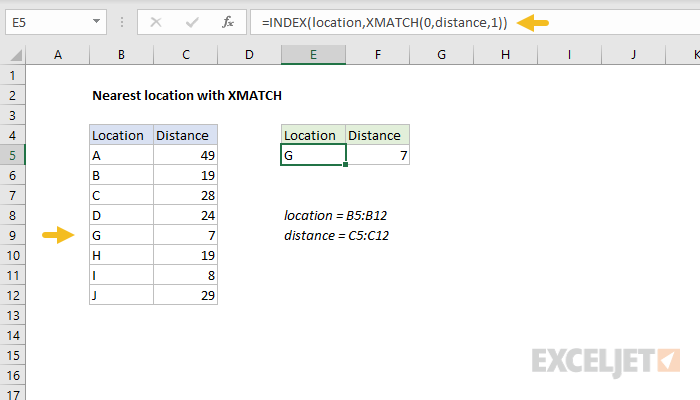
Task: Open the Insert Function fx button
Action: 228,22
